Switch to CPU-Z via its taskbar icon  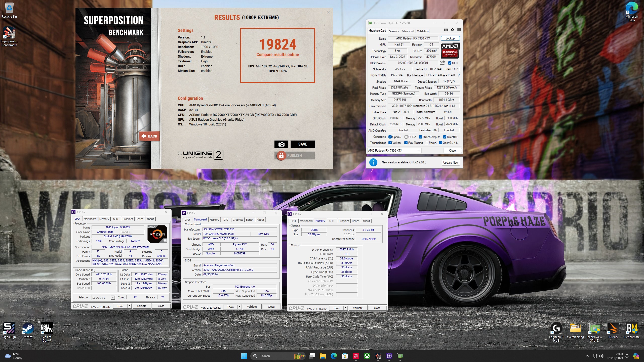(389, 356)
